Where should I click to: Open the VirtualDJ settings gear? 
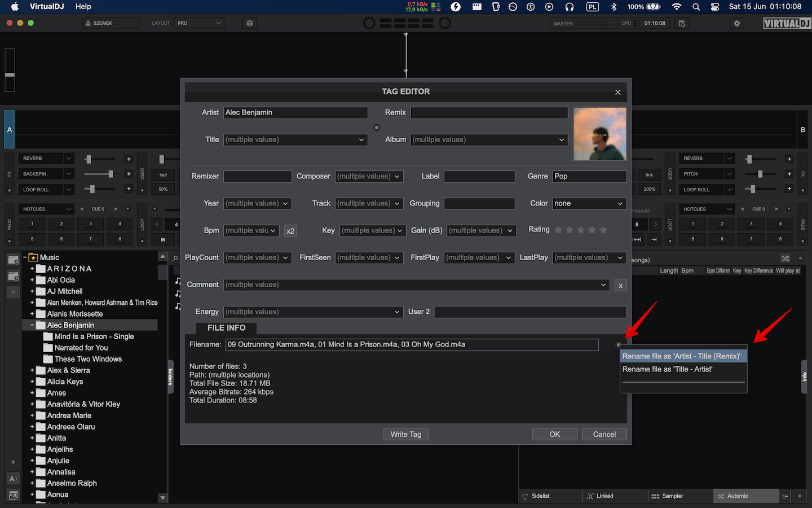point(736,23)
